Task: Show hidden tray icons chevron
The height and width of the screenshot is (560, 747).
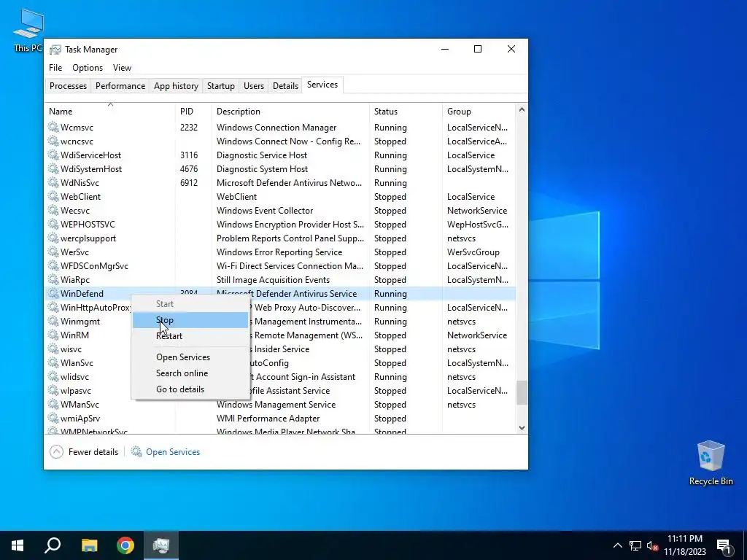Action: point(617,545)
